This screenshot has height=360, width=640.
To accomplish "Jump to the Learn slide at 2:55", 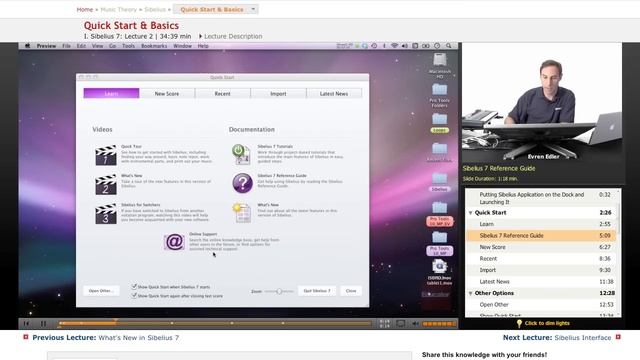I will 541,224.
